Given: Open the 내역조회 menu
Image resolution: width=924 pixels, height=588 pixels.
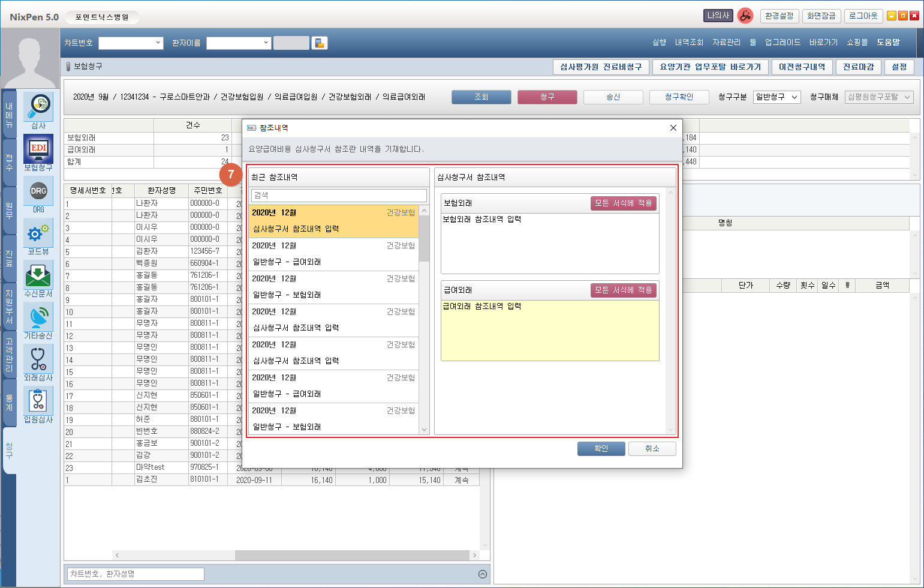Looking at the screenshot, I should tap(689, 43).
